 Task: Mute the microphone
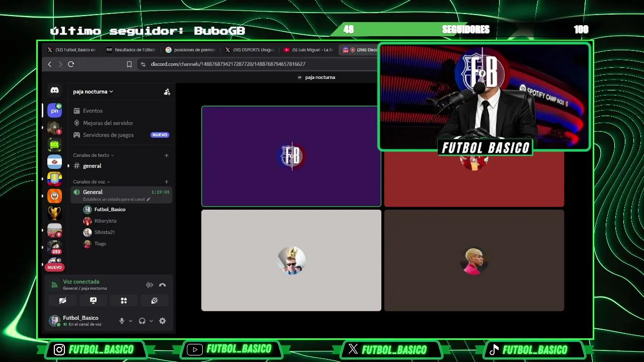click(x=121, y=321)
